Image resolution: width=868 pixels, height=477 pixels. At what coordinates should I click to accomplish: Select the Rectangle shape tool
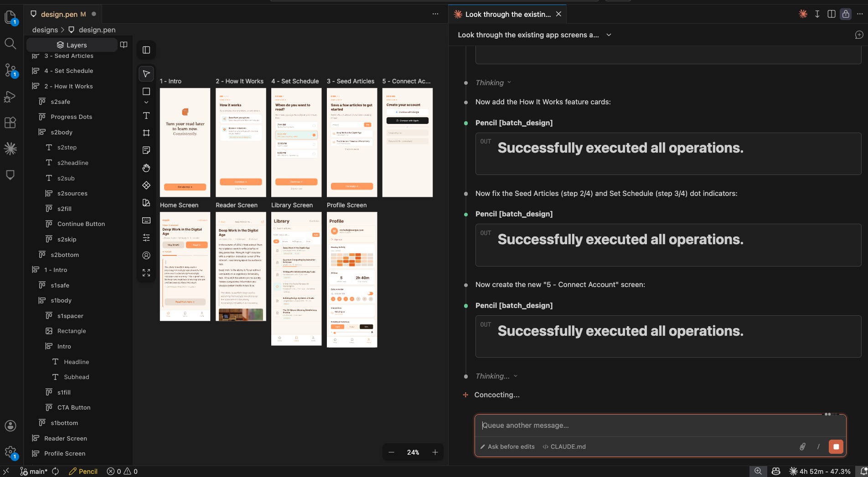click(x=146, y=92)
